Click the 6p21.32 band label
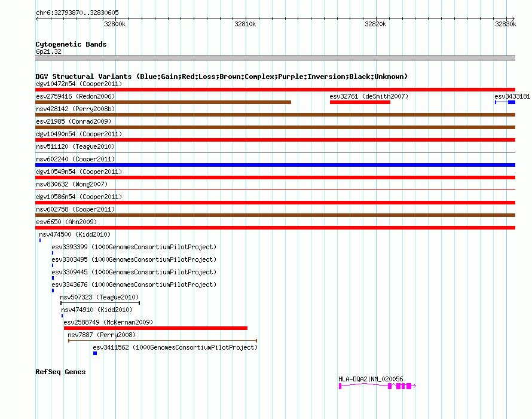532x419 pixels. tap(48, 51)
